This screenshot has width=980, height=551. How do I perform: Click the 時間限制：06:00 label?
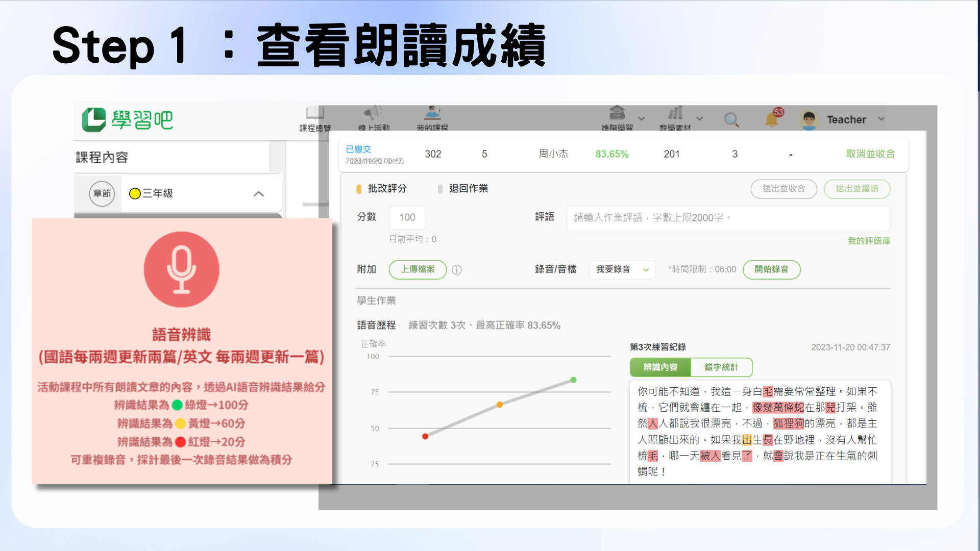(x=702, y=269)
